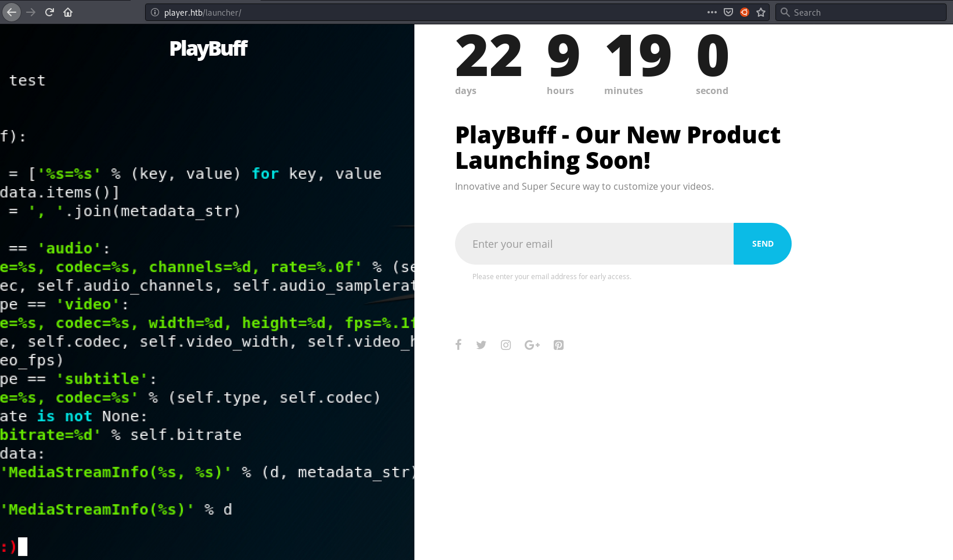Open the Google Plus social icon
Image resolution: width=953 pixels, height=560 pixels.
pos(532,345)
